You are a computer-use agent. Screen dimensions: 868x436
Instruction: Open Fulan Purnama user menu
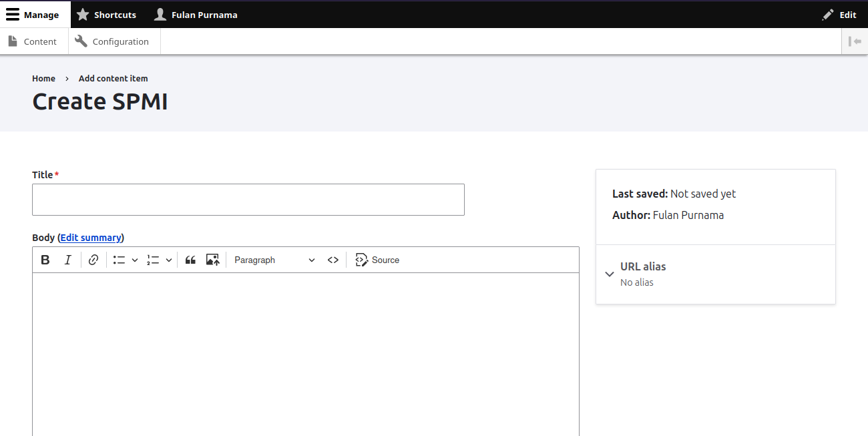point(196,15)
